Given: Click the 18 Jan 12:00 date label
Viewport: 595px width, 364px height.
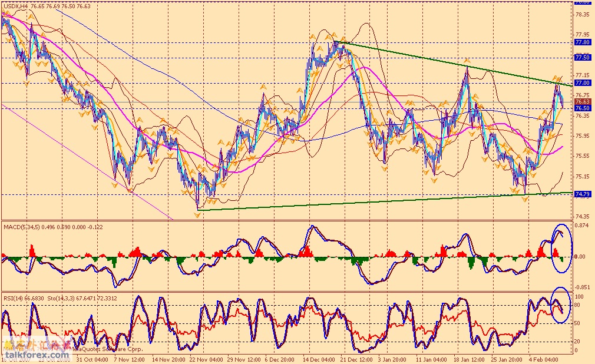Looking at the screenshot, I should 469,359.
